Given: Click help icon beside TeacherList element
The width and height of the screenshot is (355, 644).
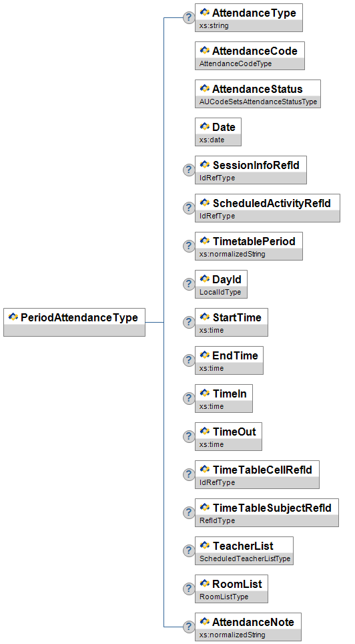Looking at the screenshot, I should pos(189,550).
